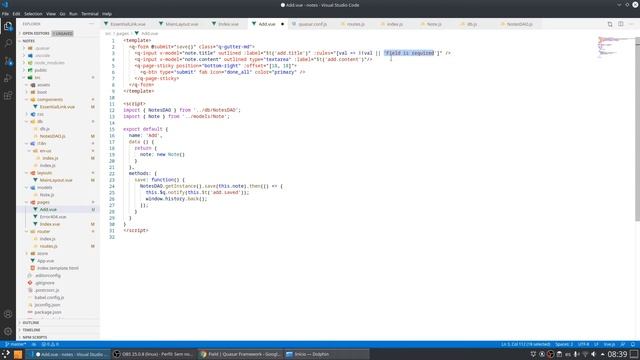
Task: Switch to the OBS window in taskbar
Action: [153, 354]
